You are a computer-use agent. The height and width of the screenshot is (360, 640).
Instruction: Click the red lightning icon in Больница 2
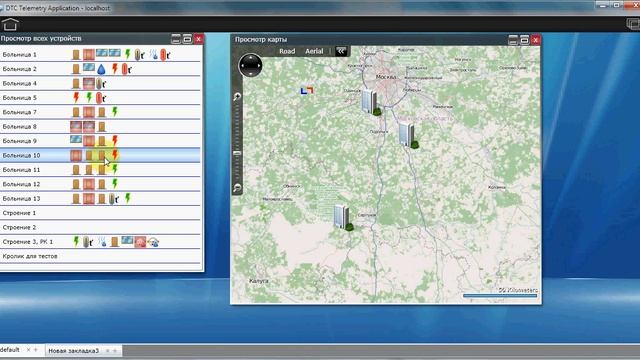[115, 68]
